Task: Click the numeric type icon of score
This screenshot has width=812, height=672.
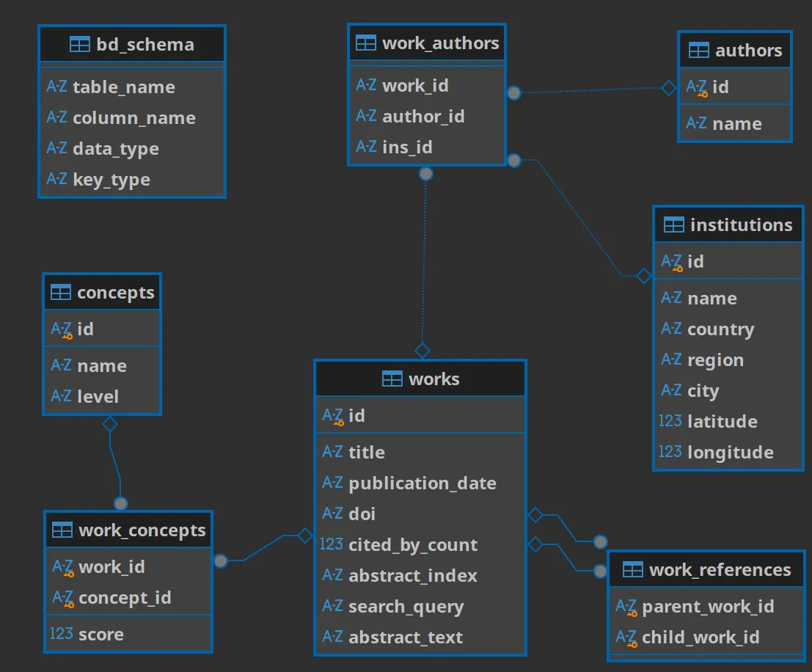Action: 61,634
